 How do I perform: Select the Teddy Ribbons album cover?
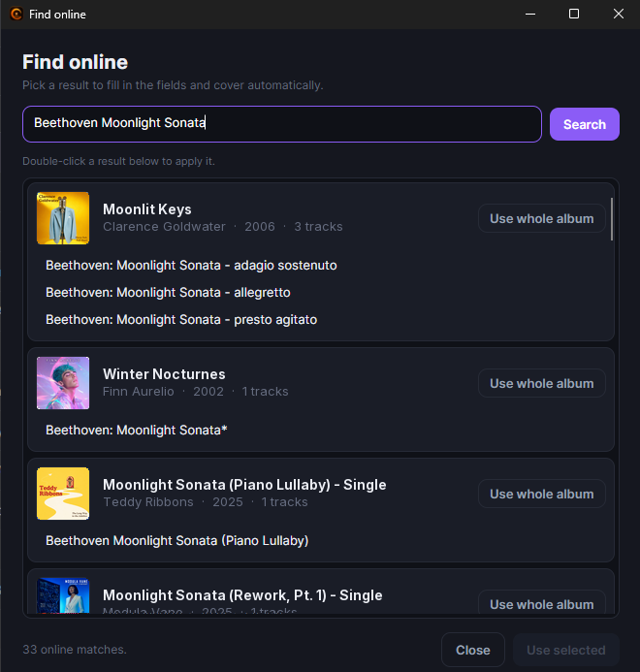click(63, 494)
